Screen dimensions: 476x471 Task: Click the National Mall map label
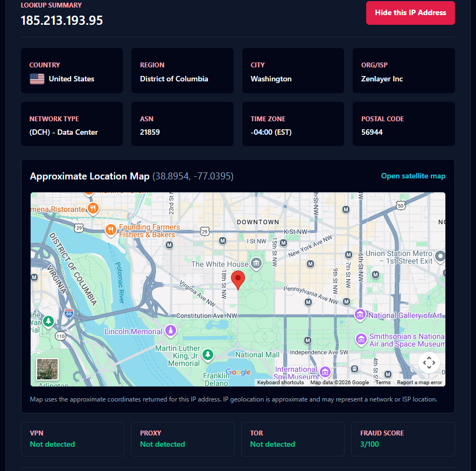pyautogui.click(x=257, y=355)
